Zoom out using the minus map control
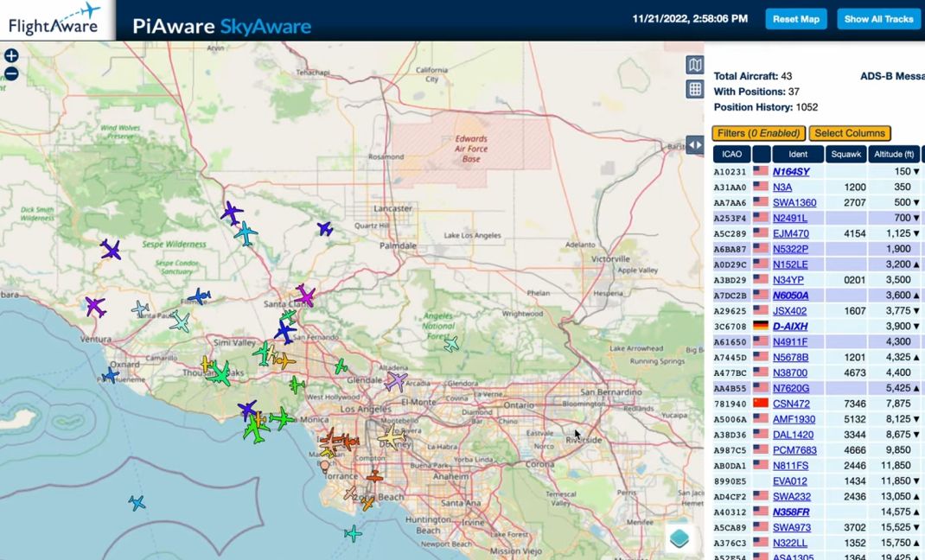Screen dimensions: 925x560 [10, 73]
